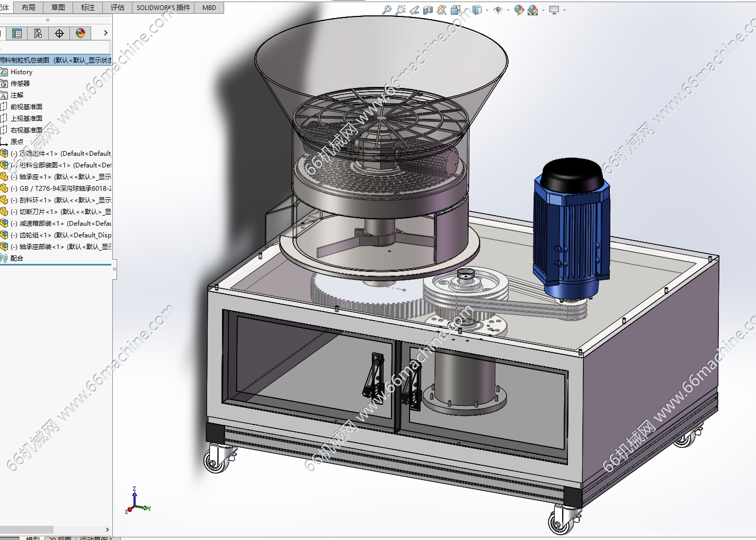Switch to the ConfigurationManager panel tab

pos(38,33)
